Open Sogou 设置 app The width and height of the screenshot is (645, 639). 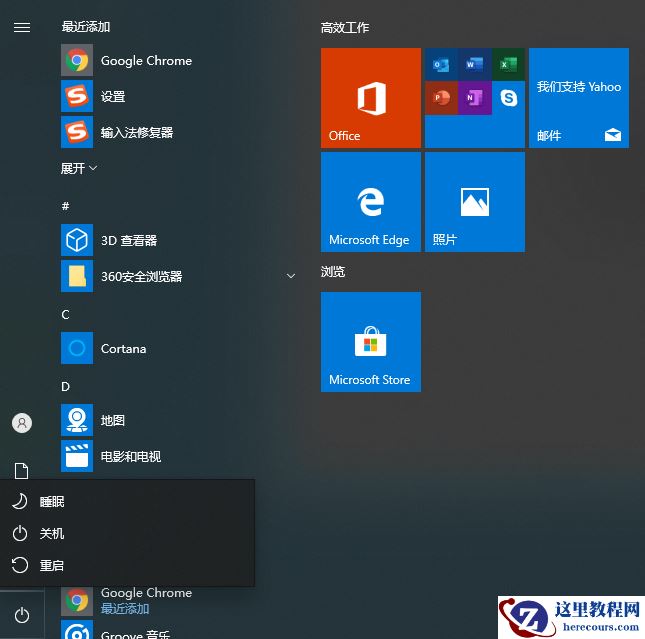[x=178, y=96]
